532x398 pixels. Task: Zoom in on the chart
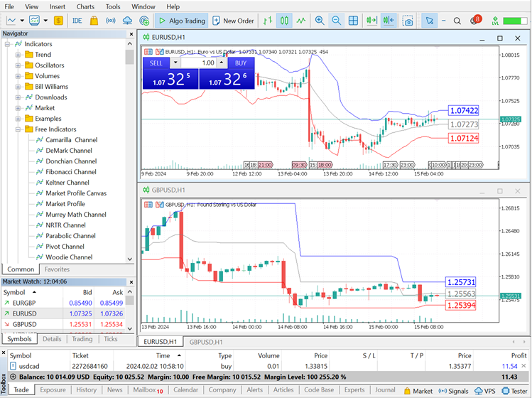320,21
